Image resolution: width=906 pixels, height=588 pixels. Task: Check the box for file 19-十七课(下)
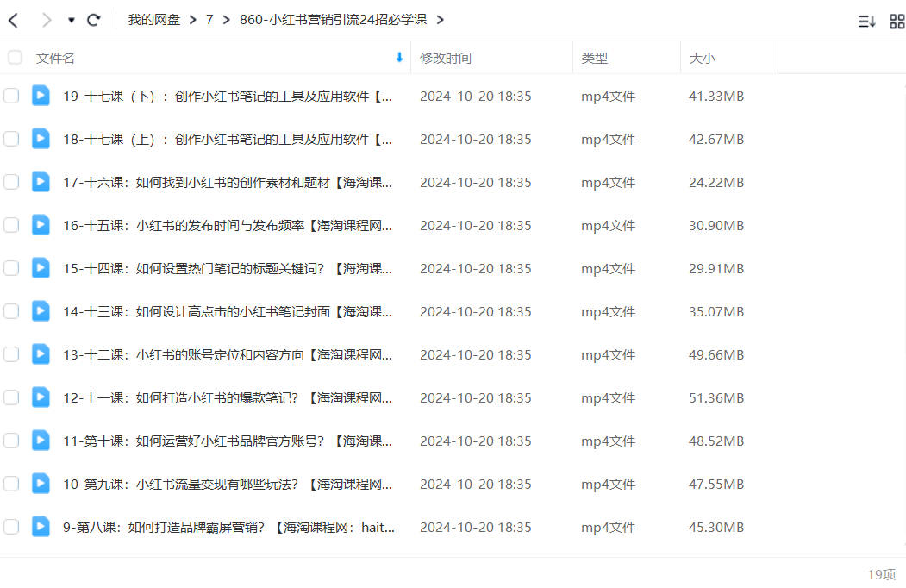(11, 96)
